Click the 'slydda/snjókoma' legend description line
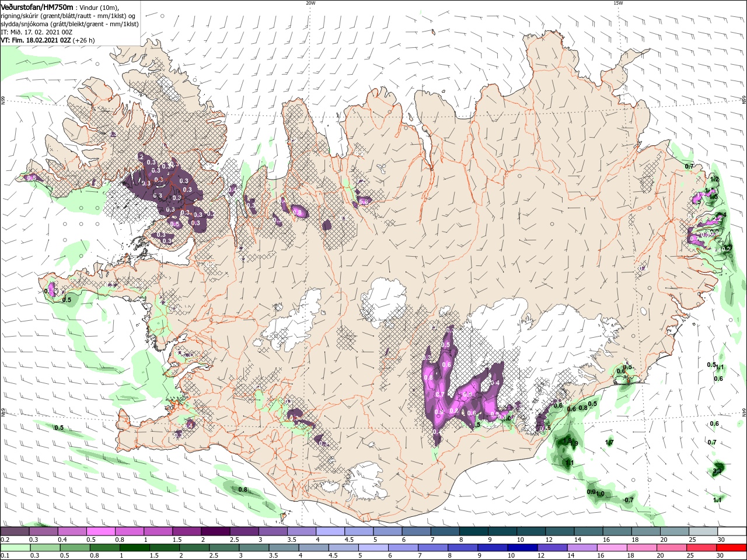This screenshot has width=747, height=560. coord(69,24)
